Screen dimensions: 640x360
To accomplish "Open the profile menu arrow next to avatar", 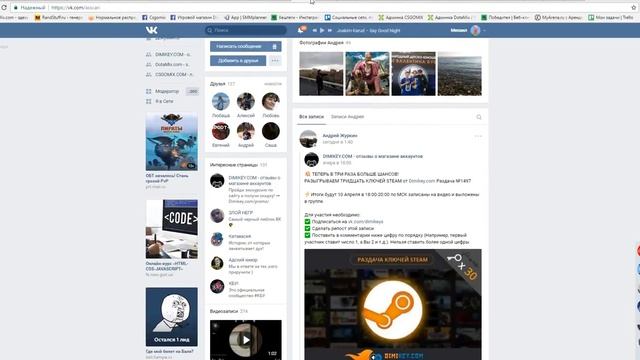I will point(484,30).
